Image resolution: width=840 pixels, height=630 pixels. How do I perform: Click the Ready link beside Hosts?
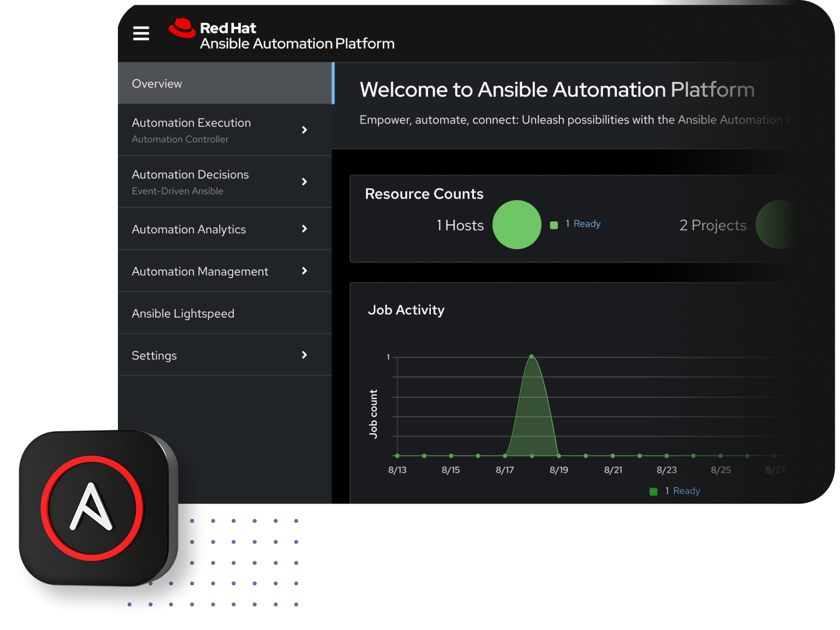[x=587, y=224]
